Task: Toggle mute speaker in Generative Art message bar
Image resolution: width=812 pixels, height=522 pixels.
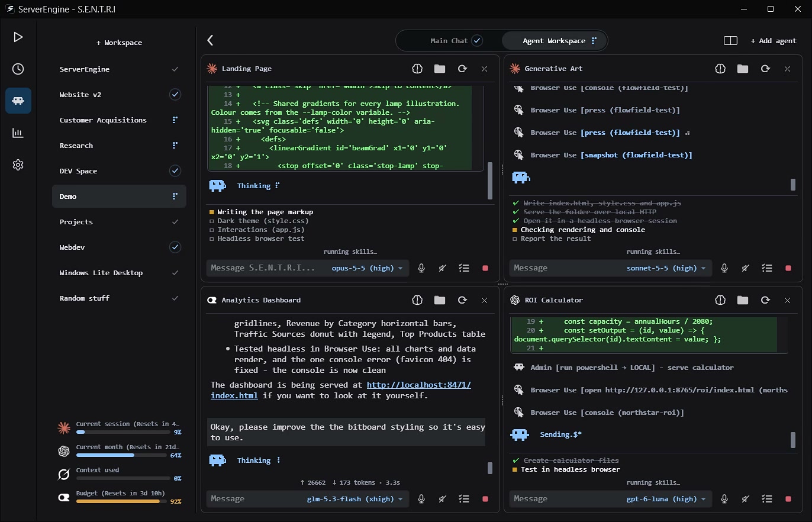Action: 746,268
